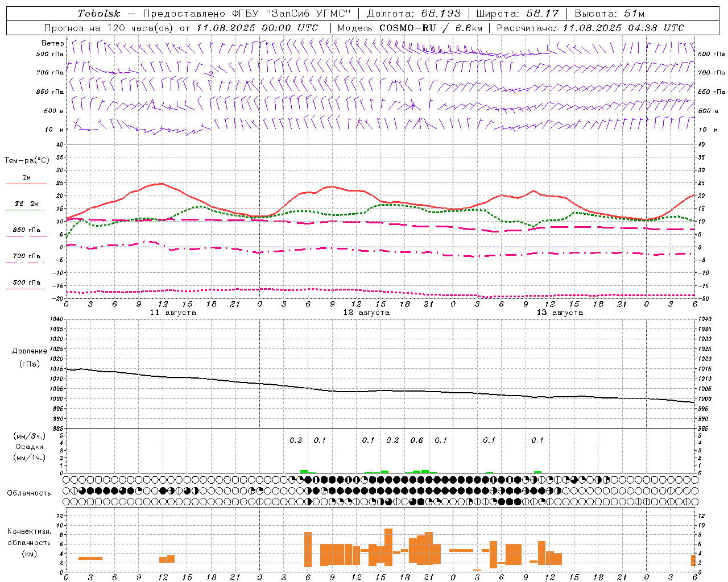
Task: Select the 'Высота: 51м' elevation text
Action: pyautogui.click(x=610, y=14)
